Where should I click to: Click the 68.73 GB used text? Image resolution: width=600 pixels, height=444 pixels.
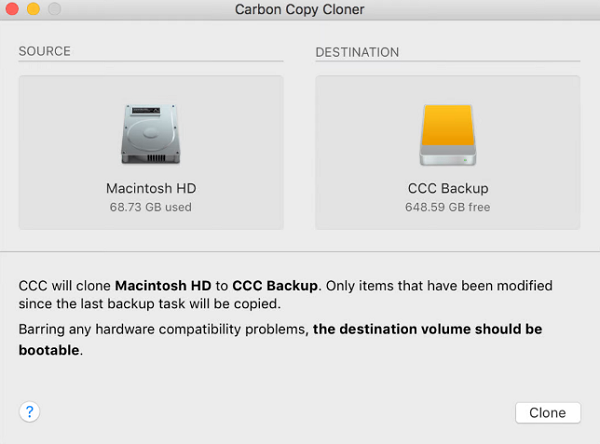150,207
